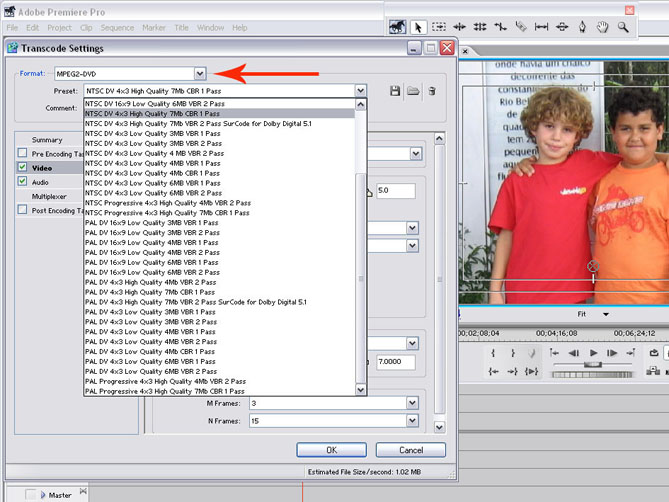This screenshot has height=502, width=669.
Task: Click the Delete Preset trash icon
Action: [432, 91]
